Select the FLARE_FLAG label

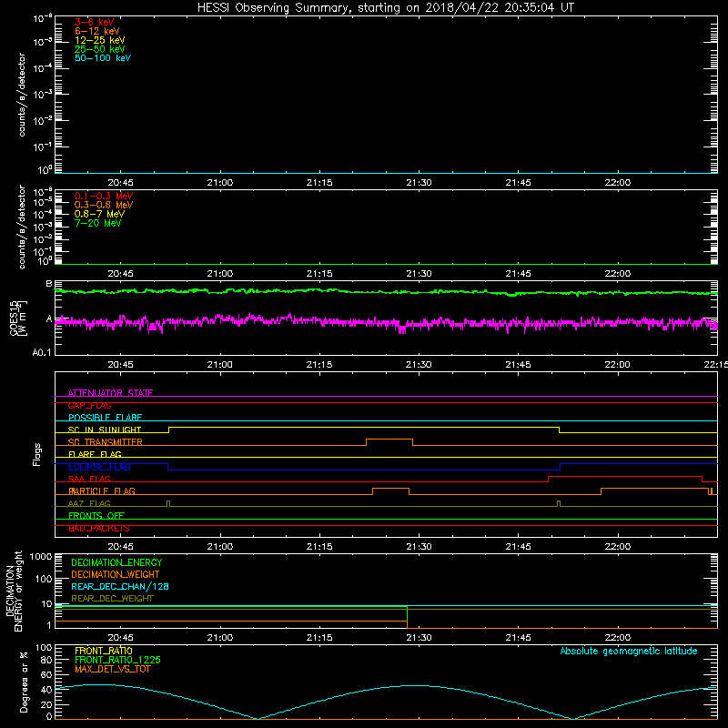95,454
